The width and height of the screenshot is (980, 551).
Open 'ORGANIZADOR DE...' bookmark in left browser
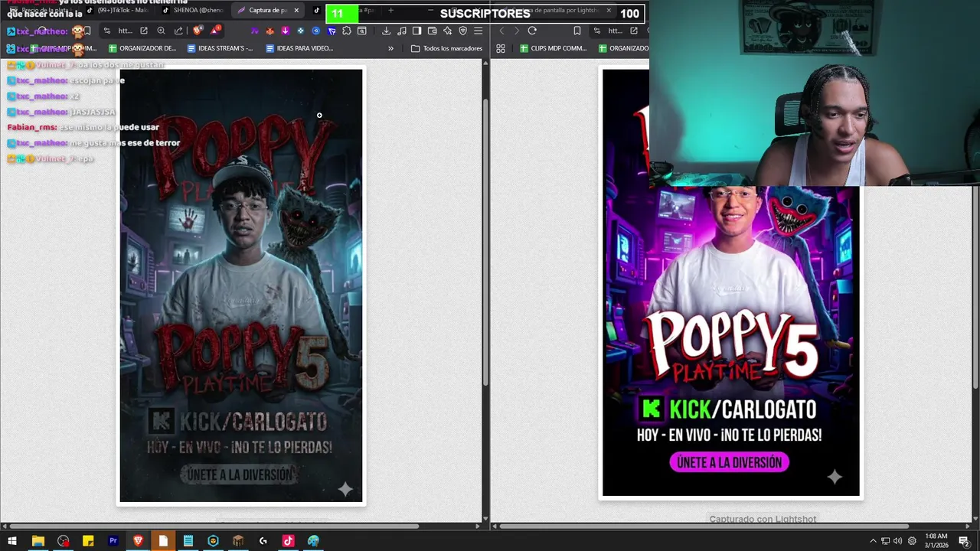[x=142, y=48]
